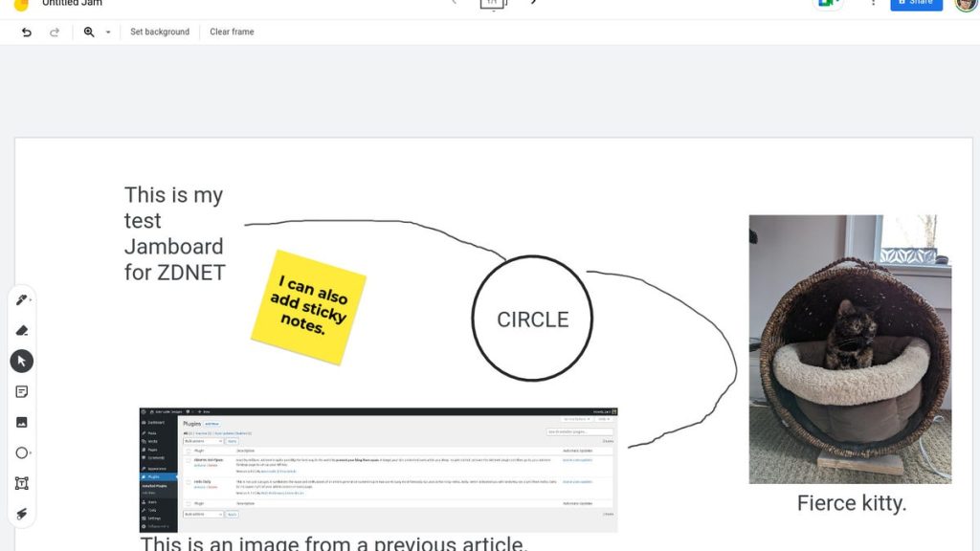Image resolution: width=980 pixels, height=551 pixels.
Task: Select the Pen drawing tool
Action: 22,299
